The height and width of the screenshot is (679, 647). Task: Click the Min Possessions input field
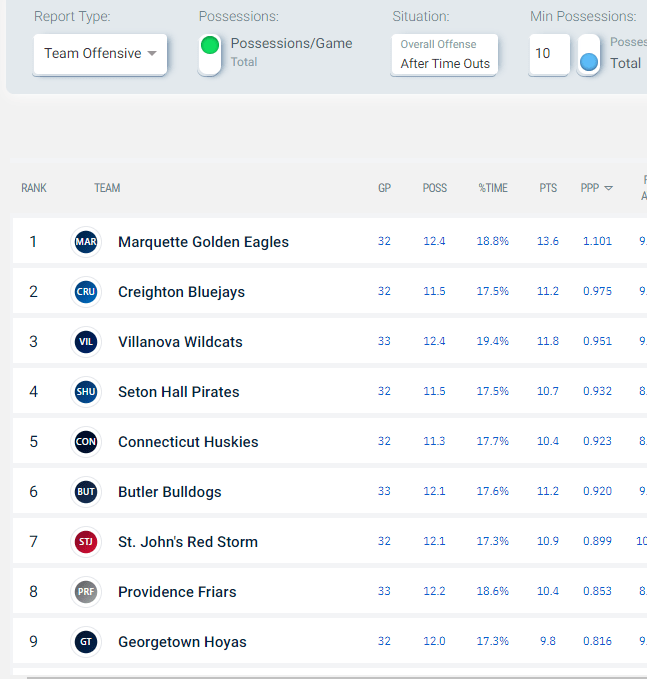pyautogui.click(x=548, y=54)
